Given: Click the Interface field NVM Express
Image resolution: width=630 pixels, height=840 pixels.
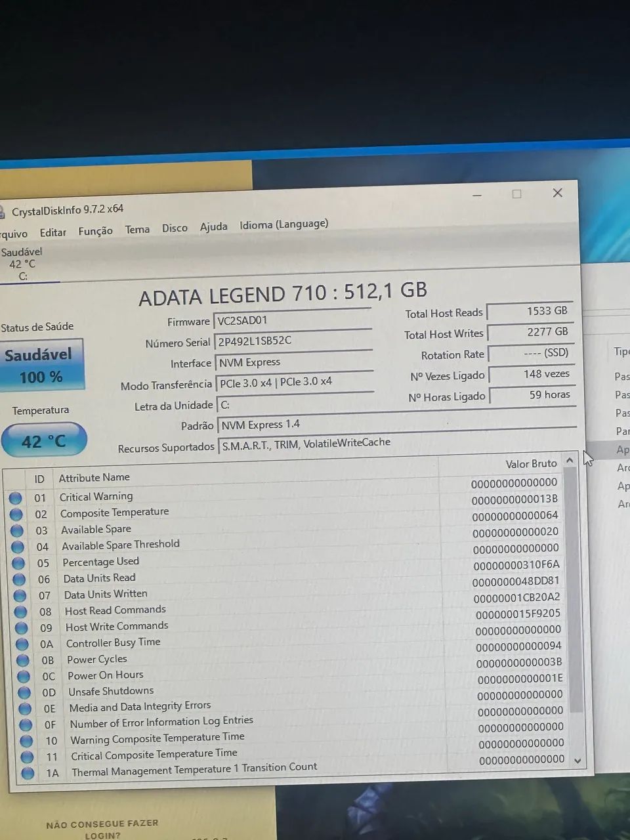Looking at the screenshot, I should pyautogui.click(x=294, y=362).
